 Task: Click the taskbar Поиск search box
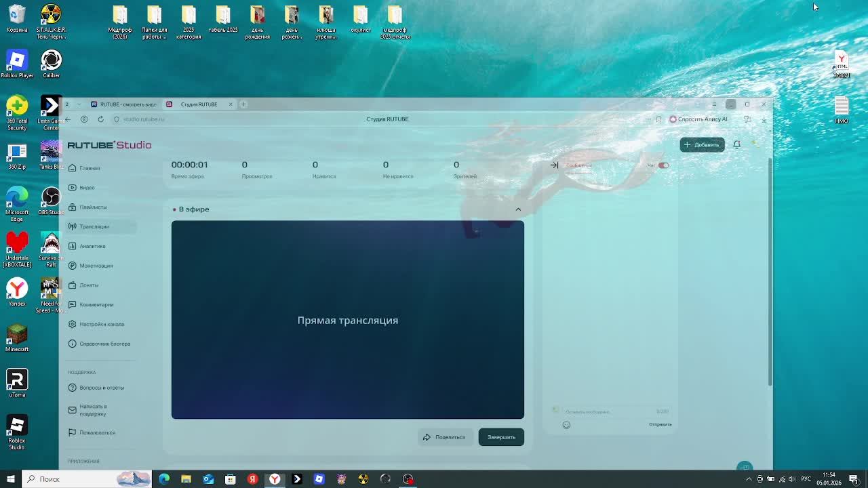87,479
